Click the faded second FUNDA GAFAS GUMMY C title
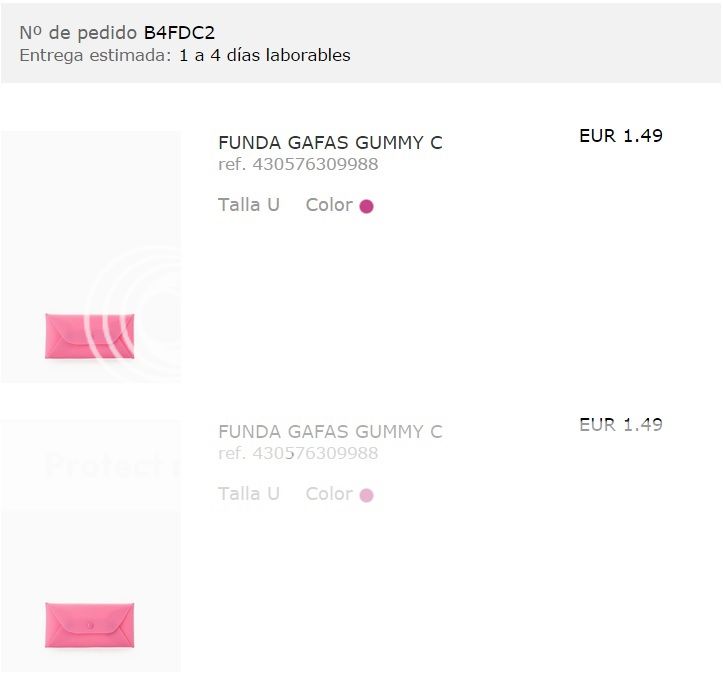Image resolution: width=723 pixels, height=690 pixels. pos(330,432)
